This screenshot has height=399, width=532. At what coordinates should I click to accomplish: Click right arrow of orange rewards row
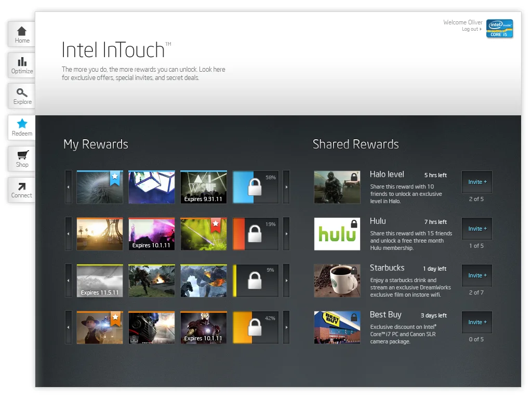[286, 327]
